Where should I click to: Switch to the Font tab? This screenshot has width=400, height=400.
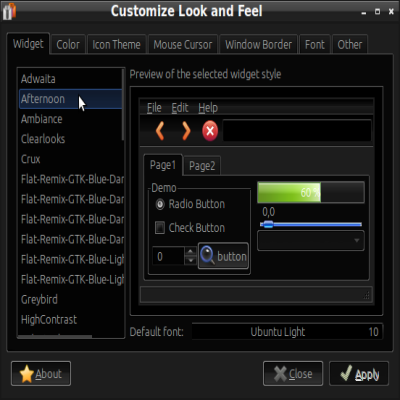[x=315, y=44]
